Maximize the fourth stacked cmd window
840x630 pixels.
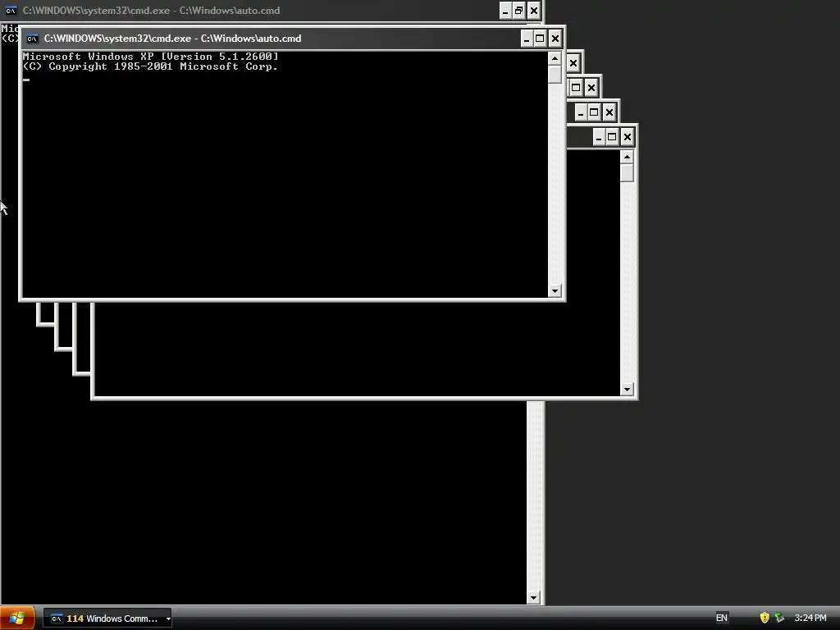click(594, 112)
